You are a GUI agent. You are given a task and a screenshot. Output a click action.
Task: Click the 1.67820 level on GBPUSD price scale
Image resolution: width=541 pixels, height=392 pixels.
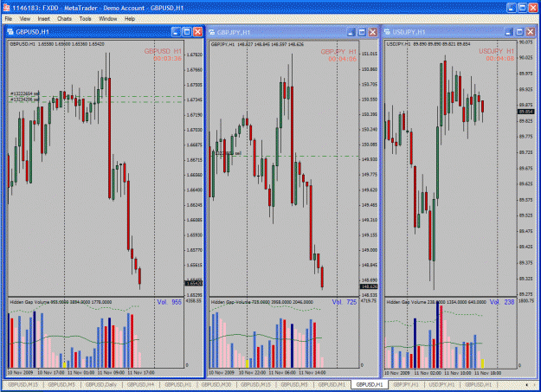click(x=194, y=55)
